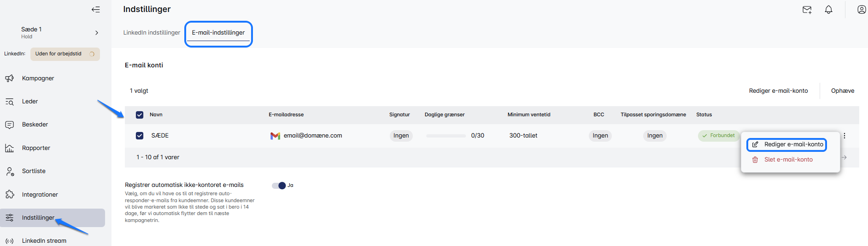Switch to LinkedIn indstillinger tab

152,33
